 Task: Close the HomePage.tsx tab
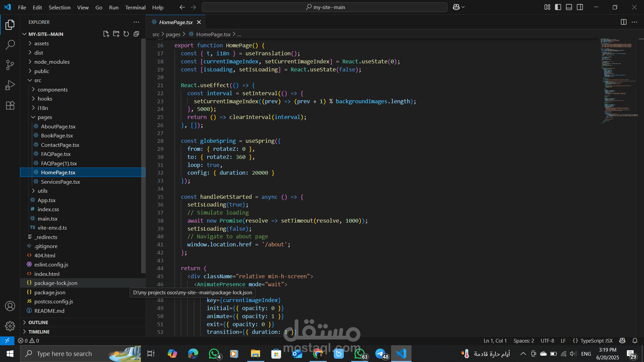coord(199,22)
